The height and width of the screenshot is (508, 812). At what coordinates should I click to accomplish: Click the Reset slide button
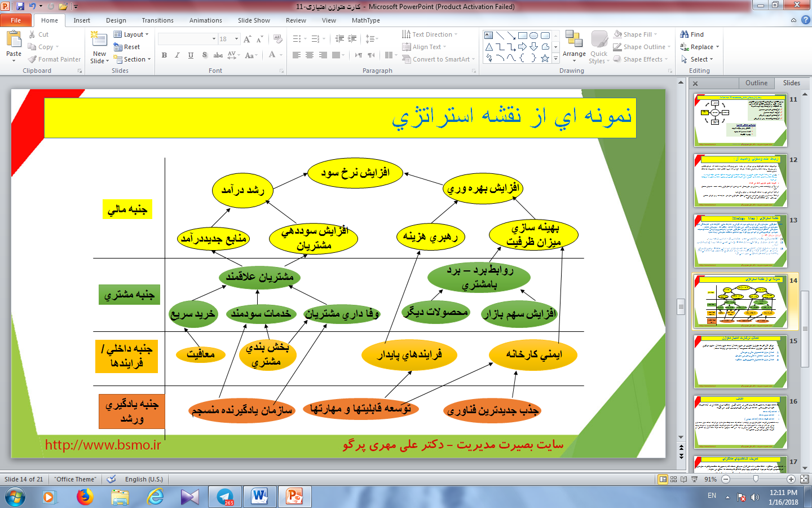[127, 47]
